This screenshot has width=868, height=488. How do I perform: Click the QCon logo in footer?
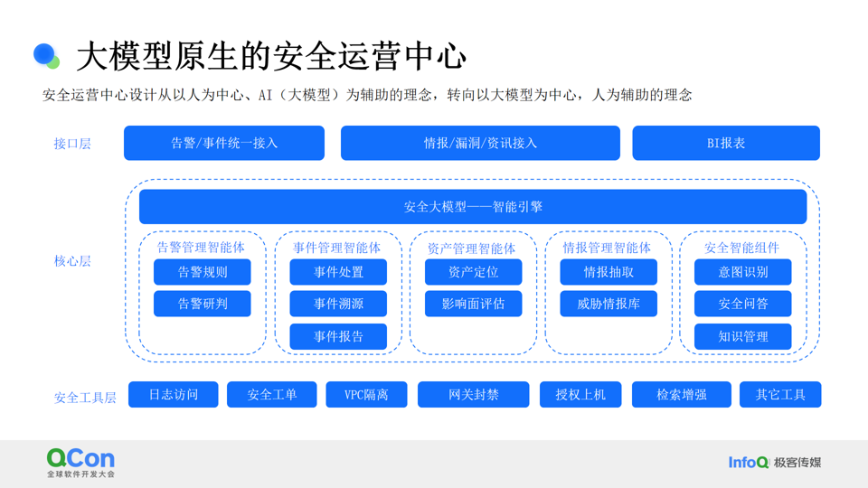click(80, 463)
